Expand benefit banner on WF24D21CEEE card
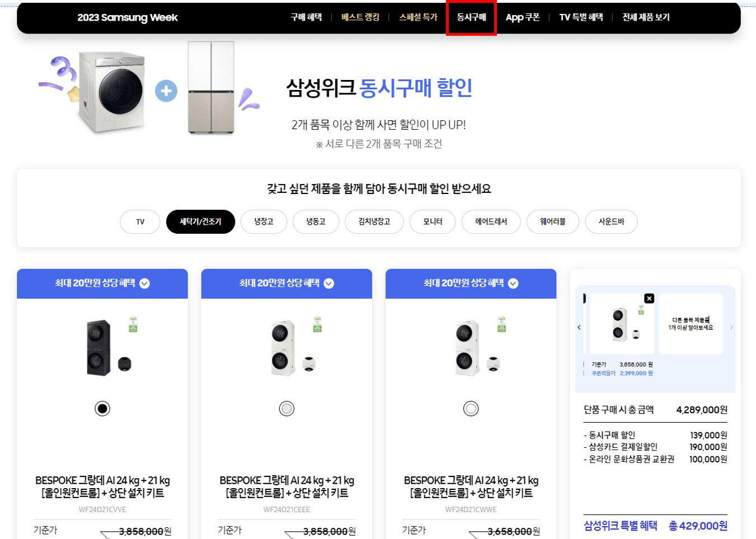 click(x=287, y=283)
